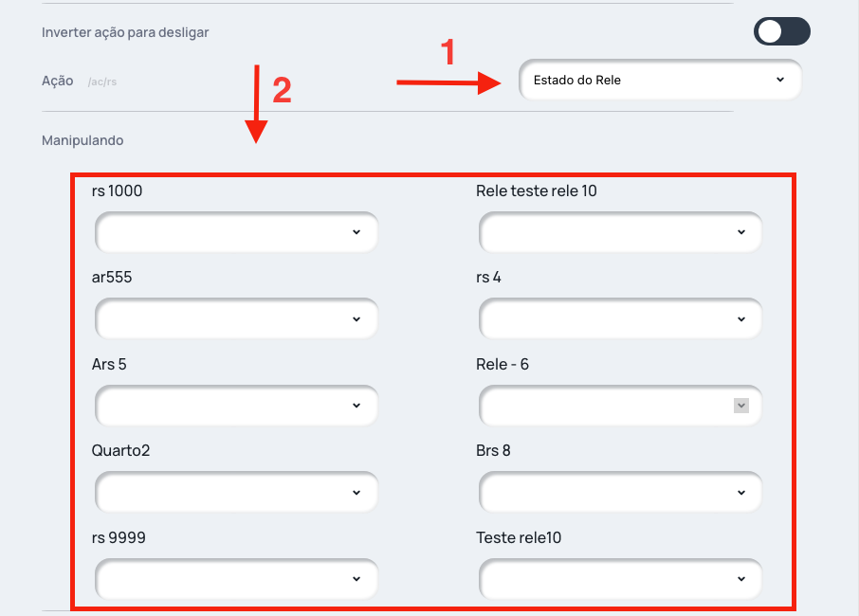Click the chevron icon for rs 4
This screenshot has width=859, height=616.
coord(741,319)
